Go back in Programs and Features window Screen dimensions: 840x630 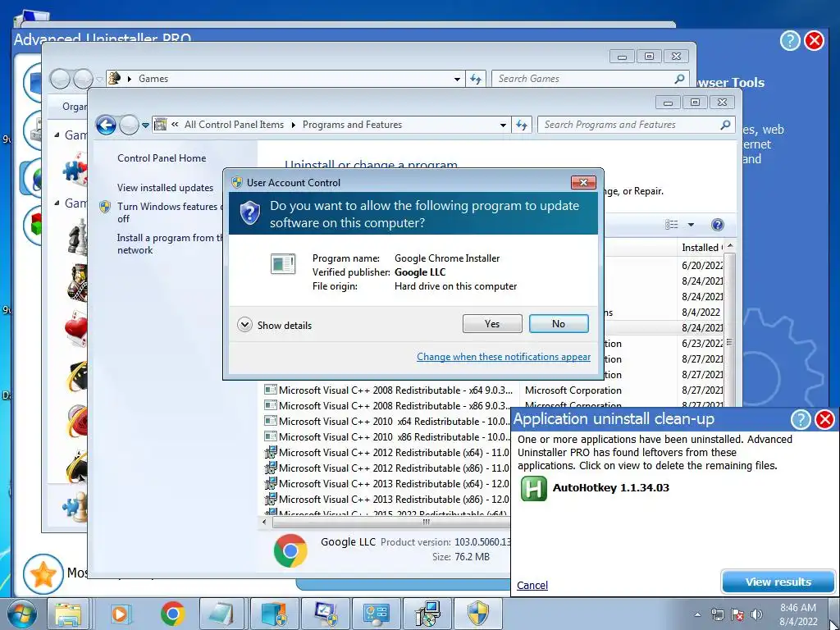pyautogui.click(x=106, y=125)
